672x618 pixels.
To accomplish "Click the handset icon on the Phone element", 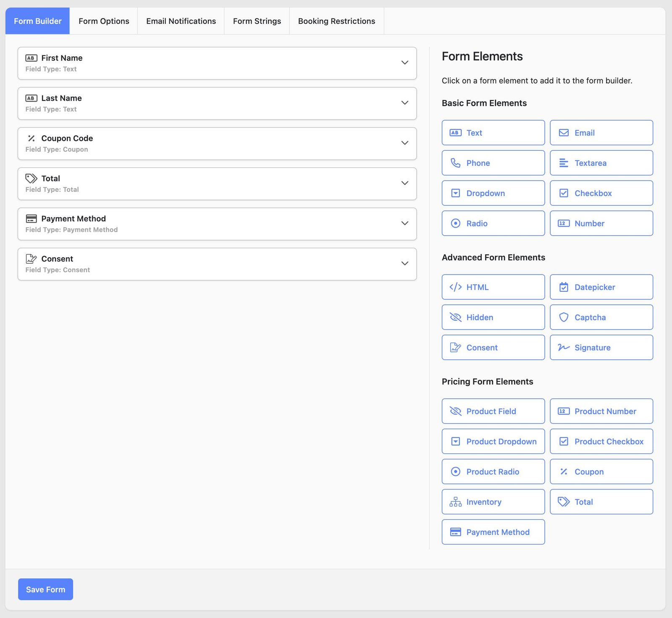I will (x=455, y=163).
